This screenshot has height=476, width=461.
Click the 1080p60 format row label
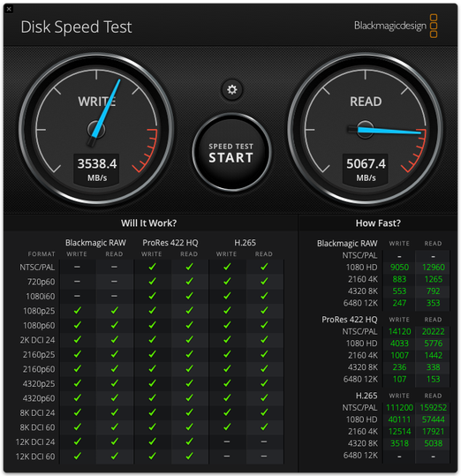[x=39, y=325]
